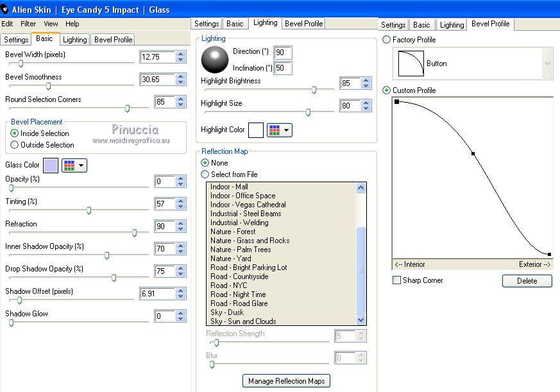The height and width of the screenshot is (392, 560).
Task: Click the Alien Skin title bar logo icon
Action: coord(4,9)
